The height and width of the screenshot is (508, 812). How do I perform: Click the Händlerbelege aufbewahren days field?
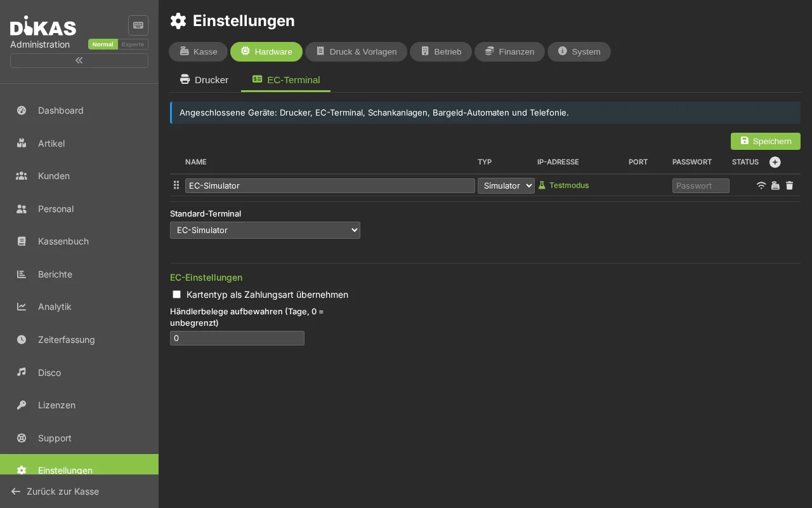[x=237, y=338]
